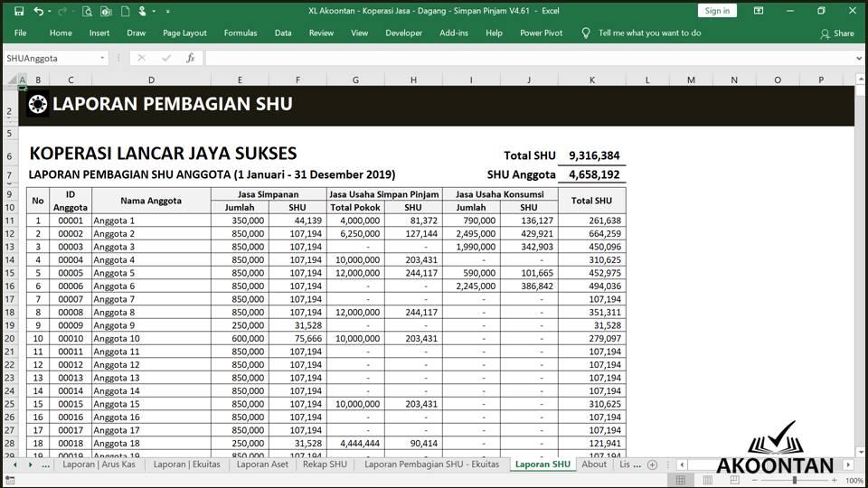
Task: Switch to the Home ribbon tab
Action: (x=61, y=33)
